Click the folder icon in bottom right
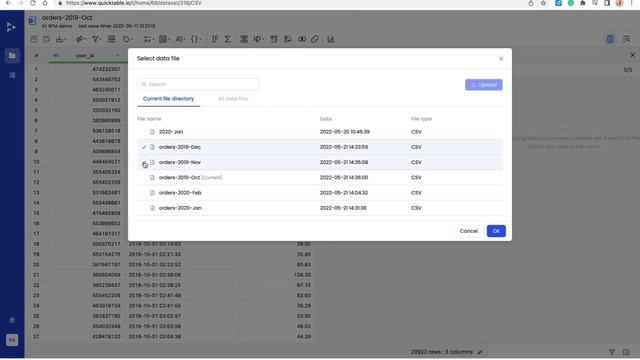Screen dimensions: 640x360 [x=627, y=352]
